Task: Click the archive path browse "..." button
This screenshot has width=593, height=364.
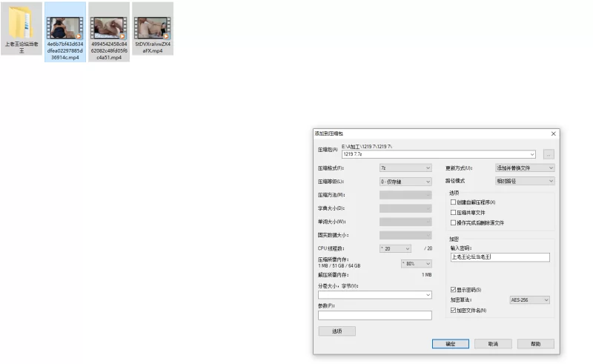Action: tap(549, 154)
